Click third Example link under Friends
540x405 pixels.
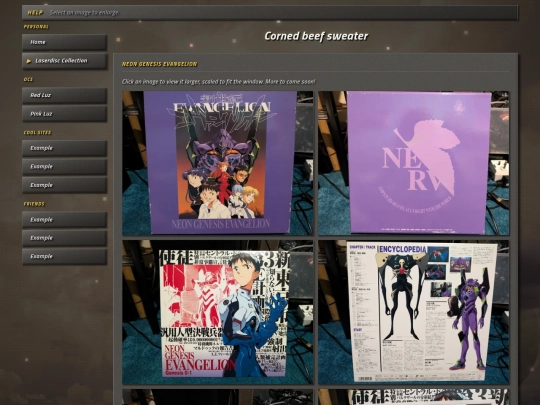(x=64, y=257)
